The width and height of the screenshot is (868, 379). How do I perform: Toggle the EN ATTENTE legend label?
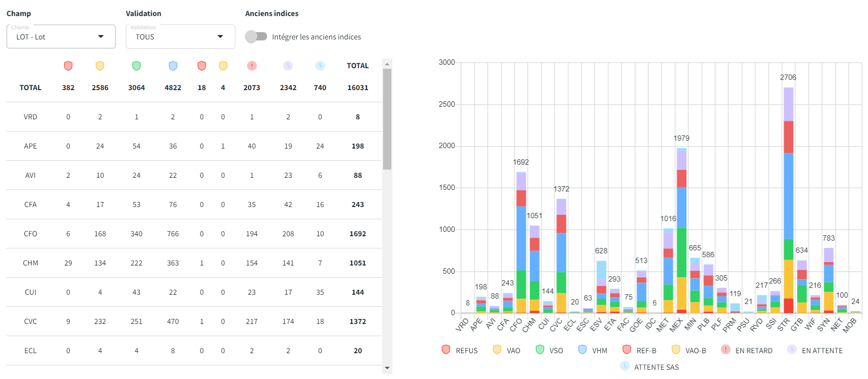coord(822,351)
